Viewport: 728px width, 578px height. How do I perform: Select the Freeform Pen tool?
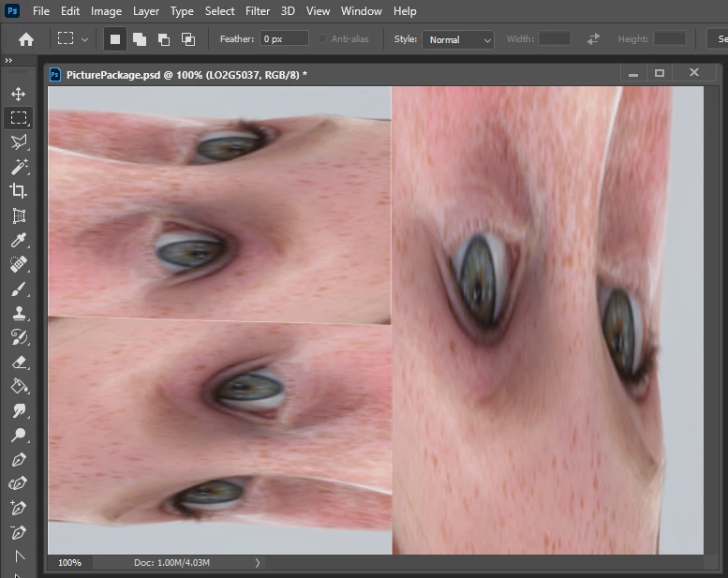point(19,483)
